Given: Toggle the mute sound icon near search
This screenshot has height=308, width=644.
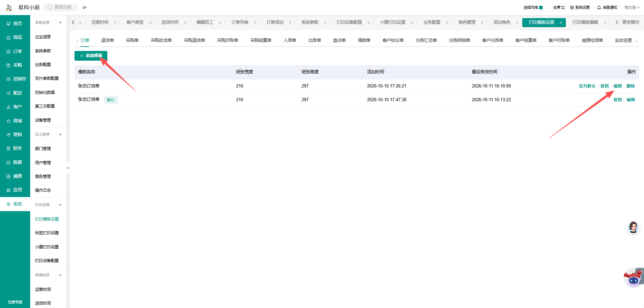Looking at the screenshot, I should coord(85,7).
